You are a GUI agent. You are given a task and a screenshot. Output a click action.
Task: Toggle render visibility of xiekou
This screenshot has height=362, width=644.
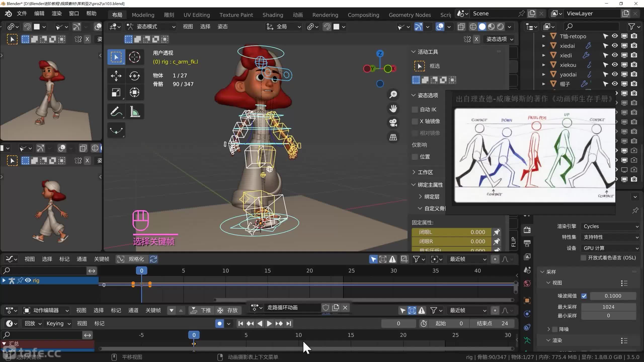(x=634, y=65)
